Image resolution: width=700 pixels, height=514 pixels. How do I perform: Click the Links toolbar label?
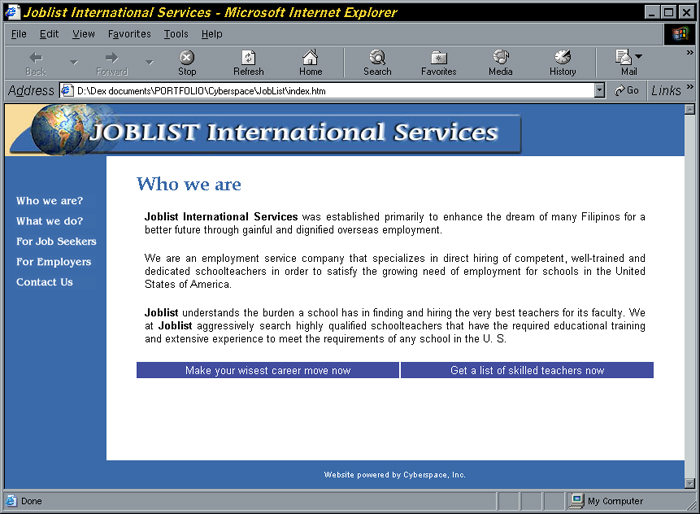click(x=666, y=91)
